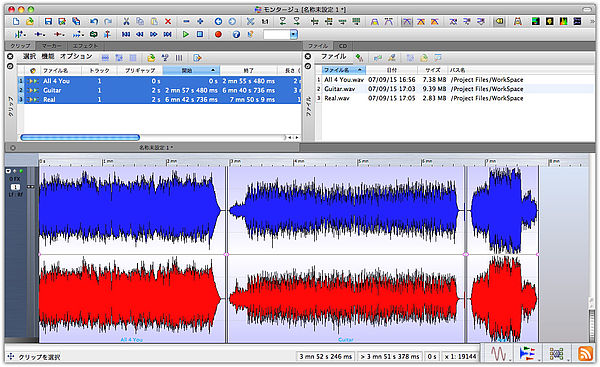Expand the toolbar overflow chevron at far right
600x367 pixels.
click(593, 21)
